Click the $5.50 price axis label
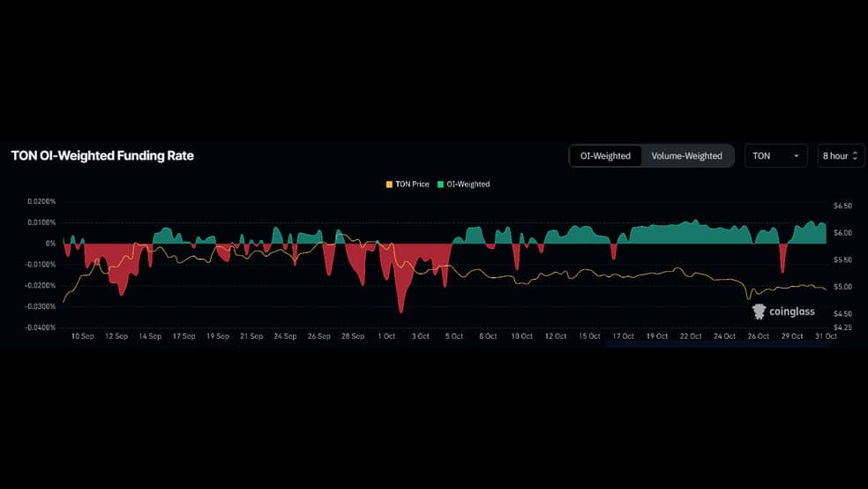This screenshot has height=489, width=868. (x=842, y=260)
